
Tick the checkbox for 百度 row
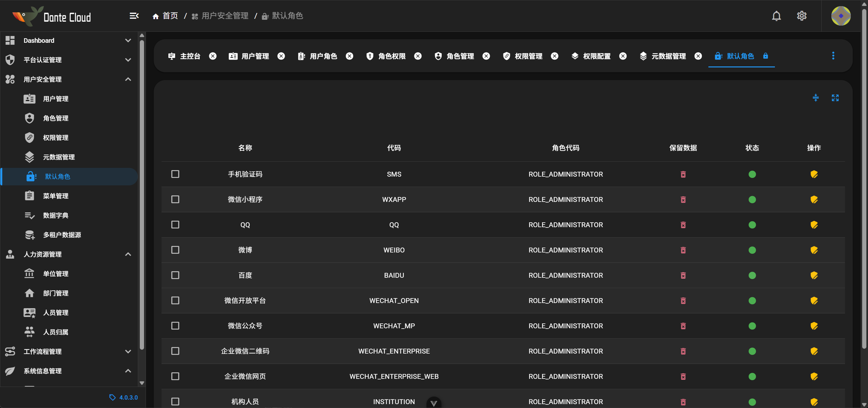click(175, 275)
